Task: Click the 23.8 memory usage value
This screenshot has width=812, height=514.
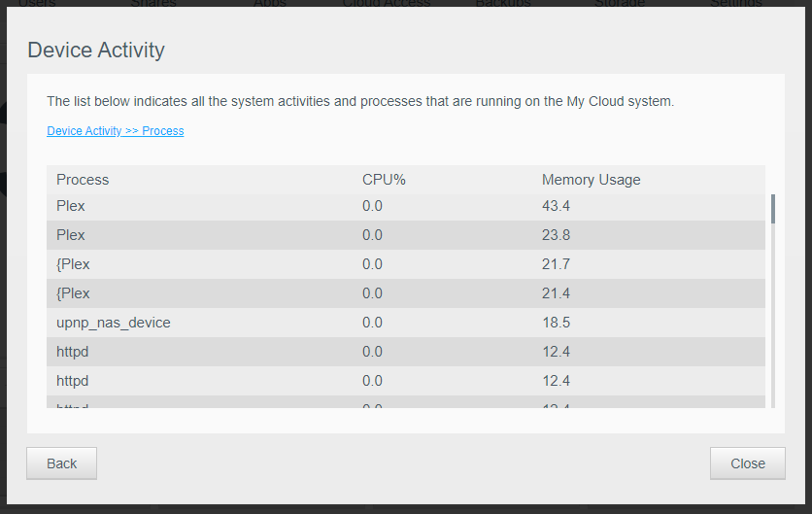Action: pyautogui.click(x=556, y=235)
